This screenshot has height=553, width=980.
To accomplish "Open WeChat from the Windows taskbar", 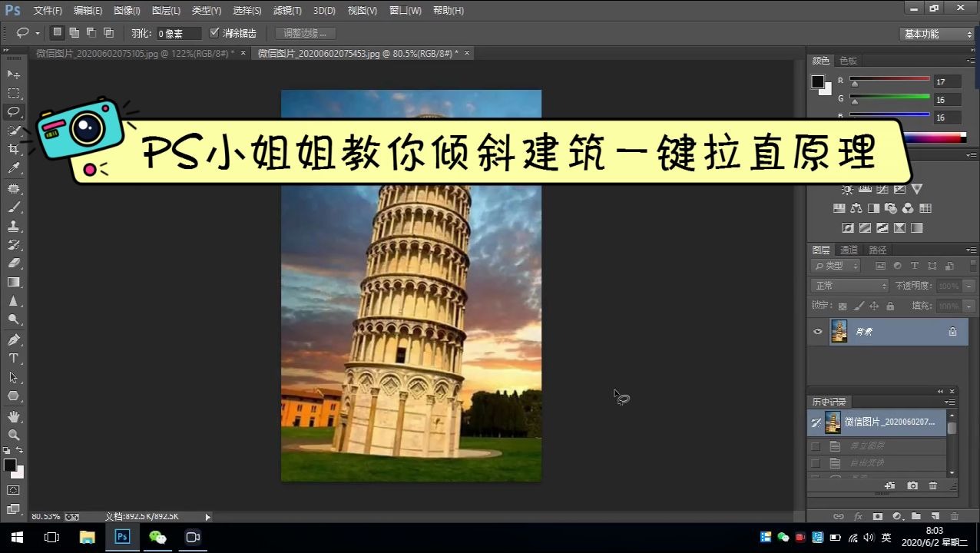I will pyautogui.click(x=157, y=537).
